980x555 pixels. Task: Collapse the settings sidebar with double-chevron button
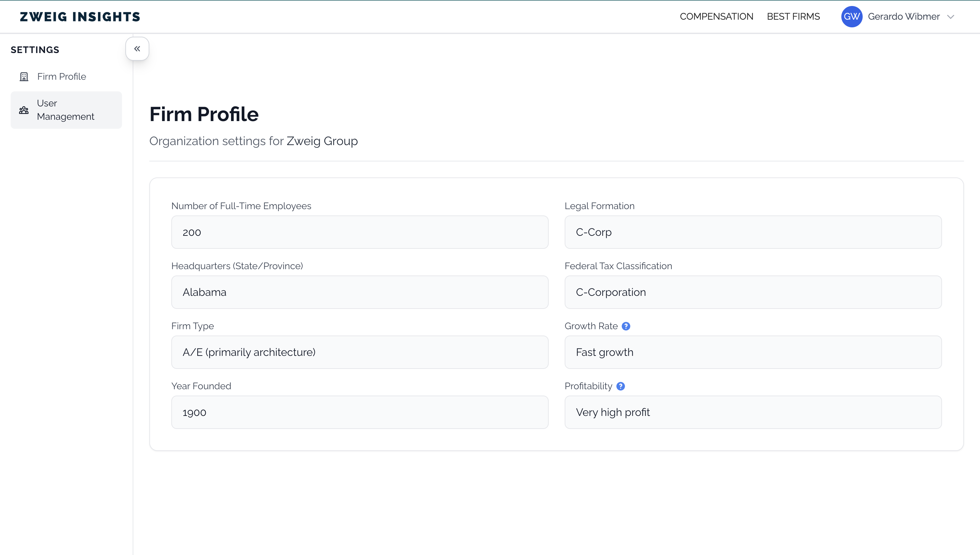pos(137,48)
